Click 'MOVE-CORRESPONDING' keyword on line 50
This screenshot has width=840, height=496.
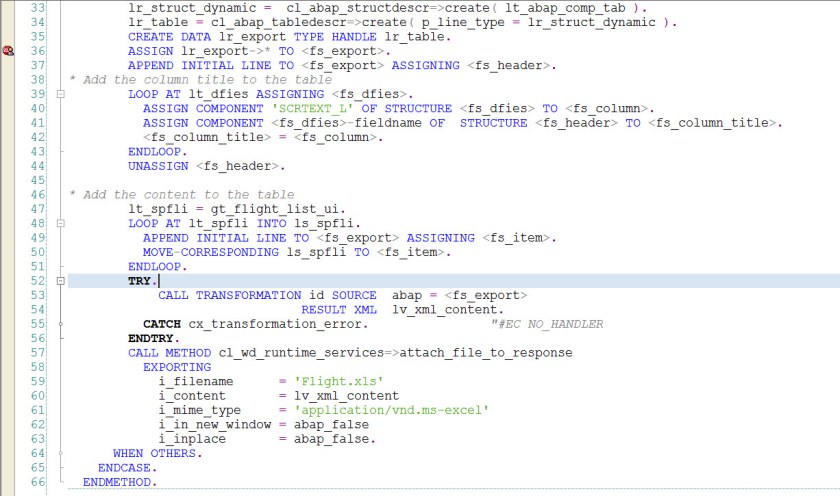pos(211,252)
